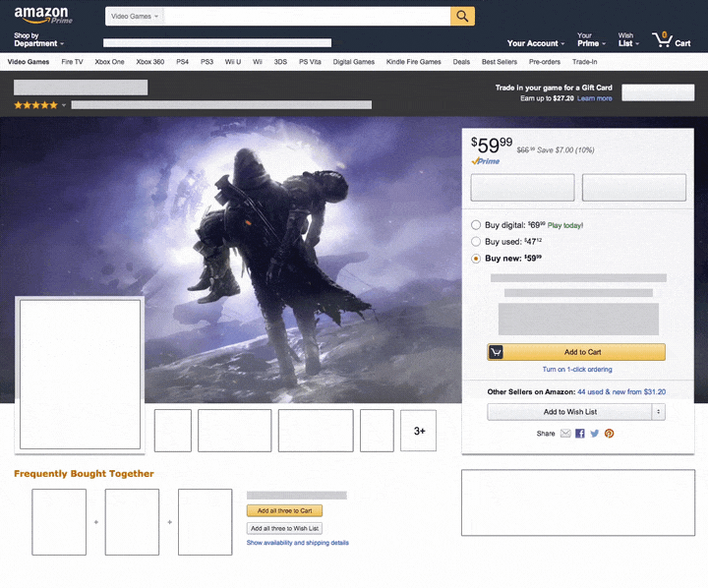Click Learn more trade-in link

595,98
